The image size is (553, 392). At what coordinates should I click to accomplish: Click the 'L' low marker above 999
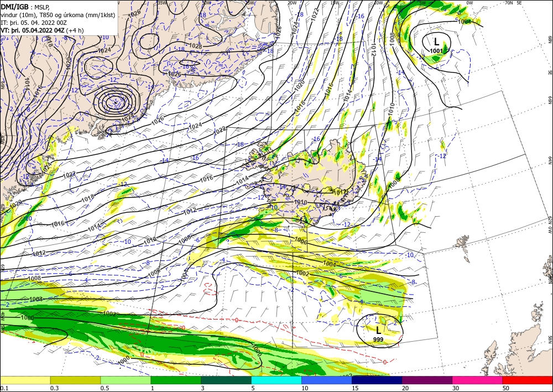(378, 330)
